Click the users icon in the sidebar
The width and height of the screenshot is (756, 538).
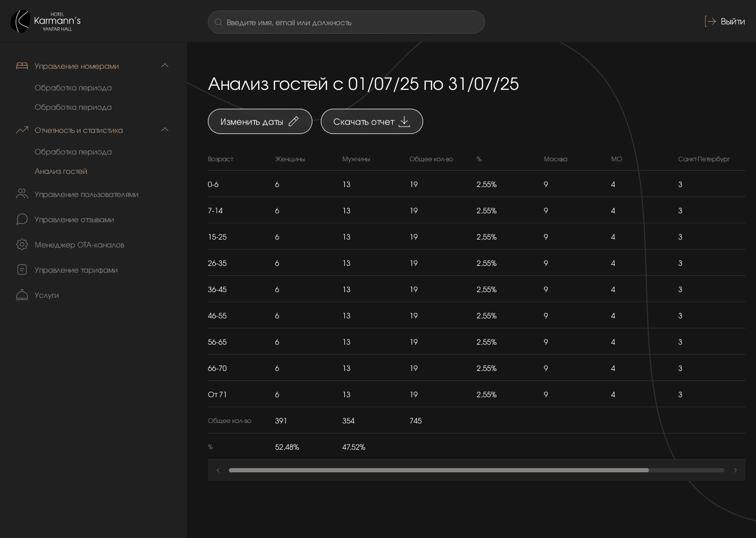pos(22,194)
